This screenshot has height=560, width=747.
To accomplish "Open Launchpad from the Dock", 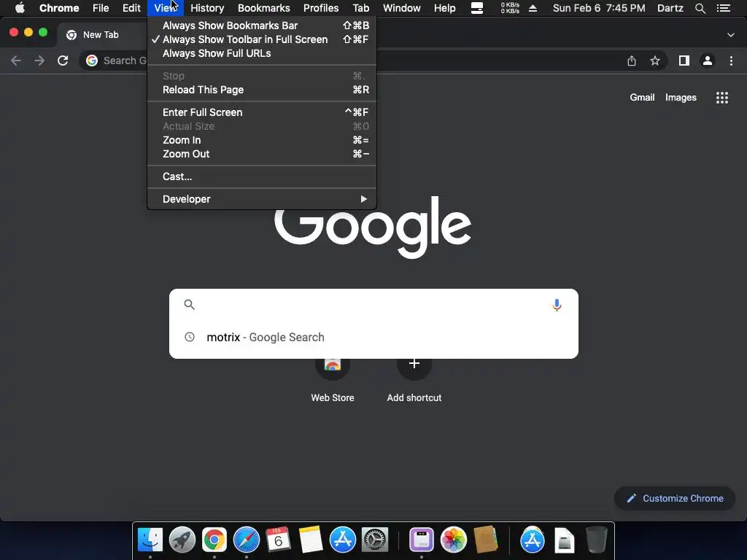I will 182,540.
